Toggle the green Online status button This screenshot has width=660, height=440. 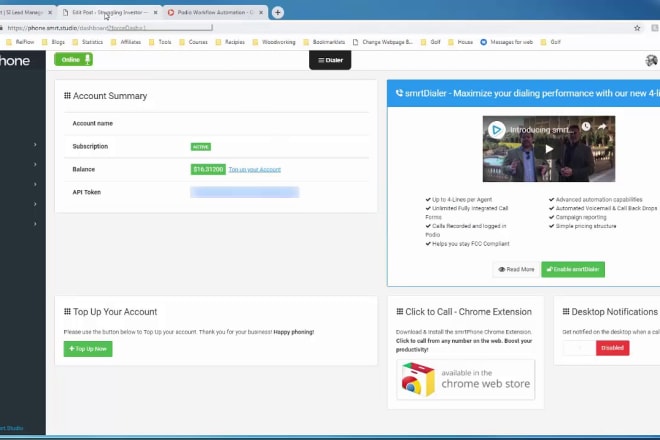tap(73, 59)
